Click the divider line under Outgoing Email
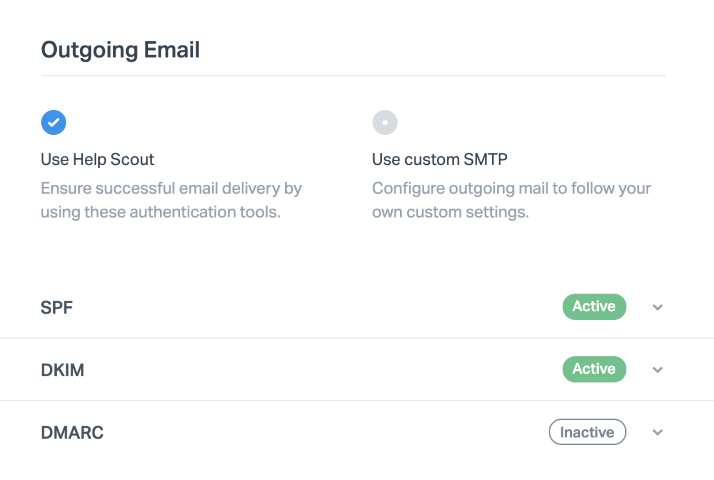 pos(353,75)
